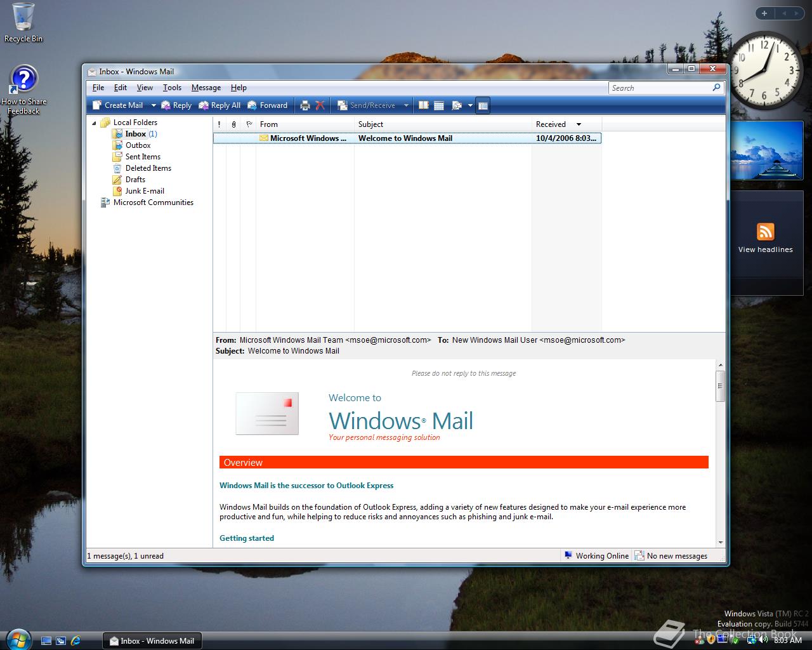Click the Create Mail button
Image resolution: width=812 pixels, height=650 pixels.
[117, 105]
